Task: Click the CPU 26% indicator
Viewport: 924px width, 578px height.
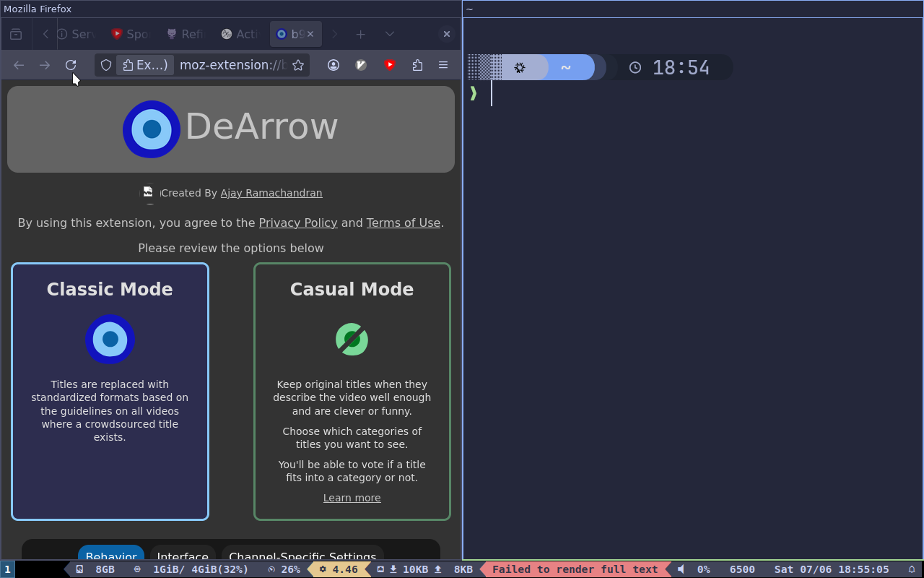Action: pyautogui.click(x=284, y=569)
